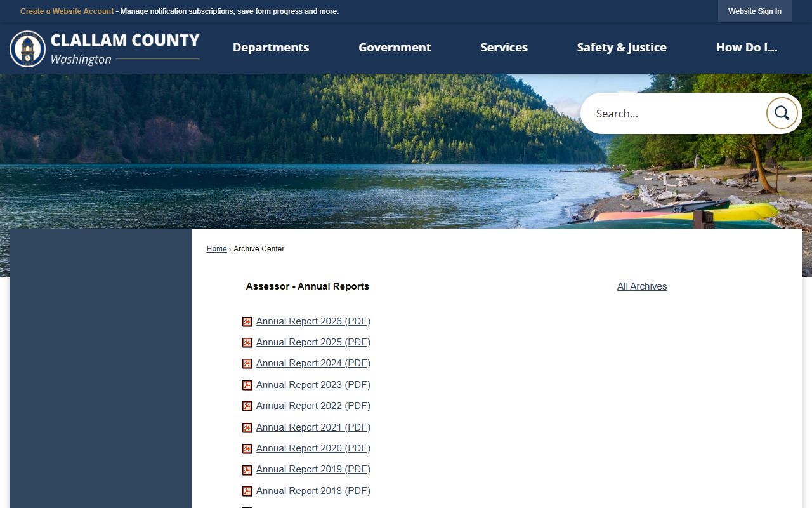The width and height of the screenshot is (812, 508).
Task: Click the Assessor - Annual Reports heading
Action: (308, 286)
